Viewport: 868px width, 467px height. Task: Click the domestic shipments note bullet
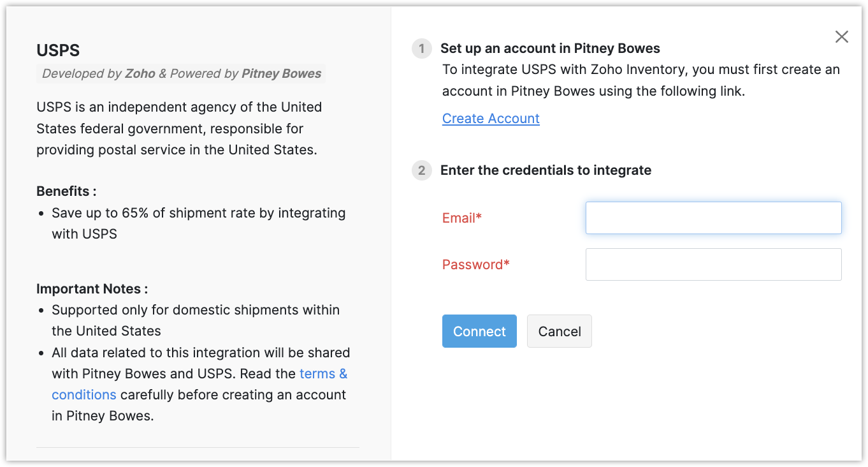tap(195, 320)
